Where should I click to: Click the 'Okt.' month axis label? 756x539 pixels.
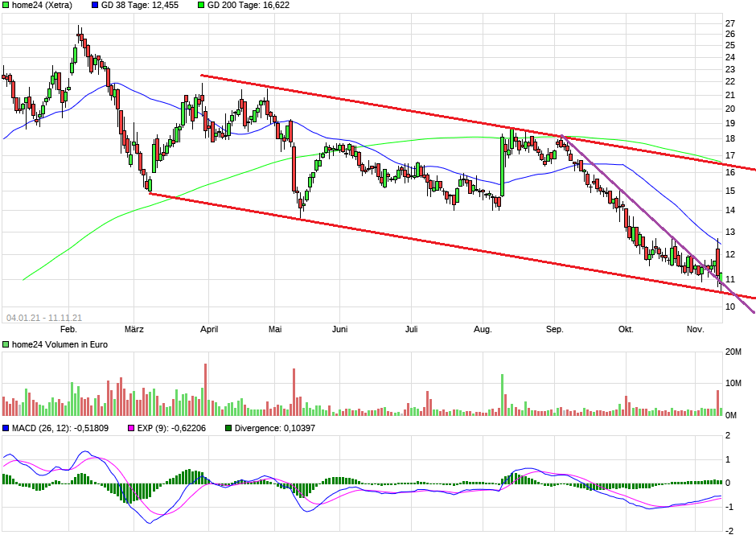coord(626,329)
